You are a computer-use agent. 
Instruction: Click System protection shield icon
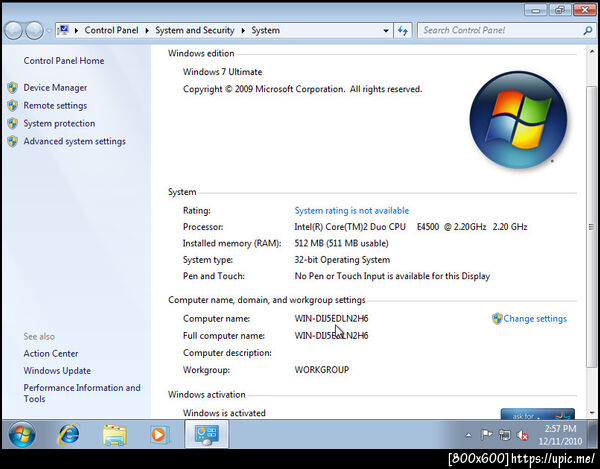pyautogui.click(x=13, y=123)
